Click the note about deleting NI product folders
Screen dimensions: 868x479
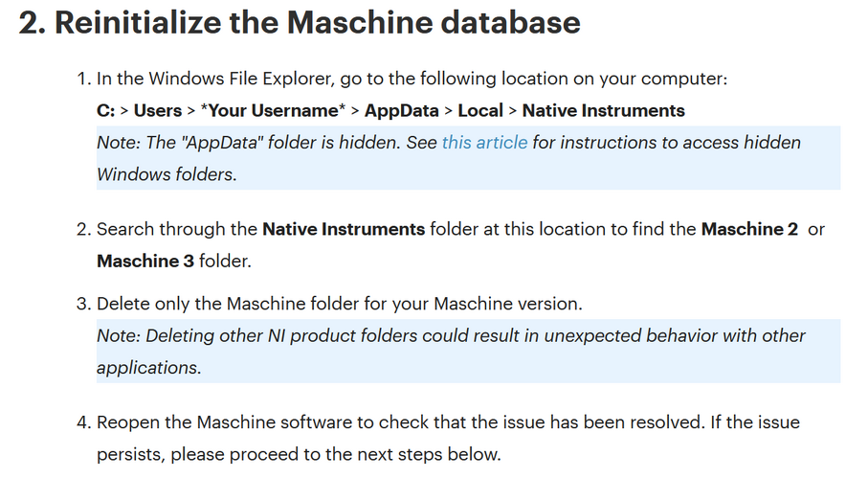(x=468, y=351)
